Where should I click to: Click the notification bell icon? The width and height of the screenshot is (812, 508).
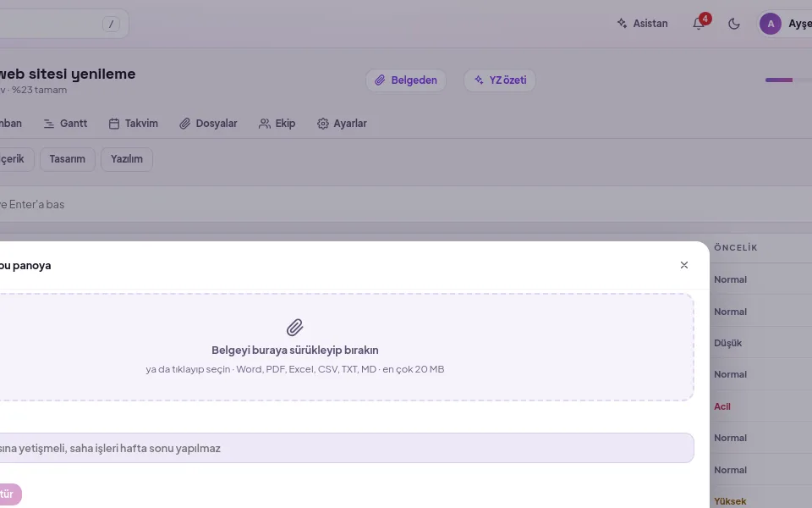(x=699, y=24)
